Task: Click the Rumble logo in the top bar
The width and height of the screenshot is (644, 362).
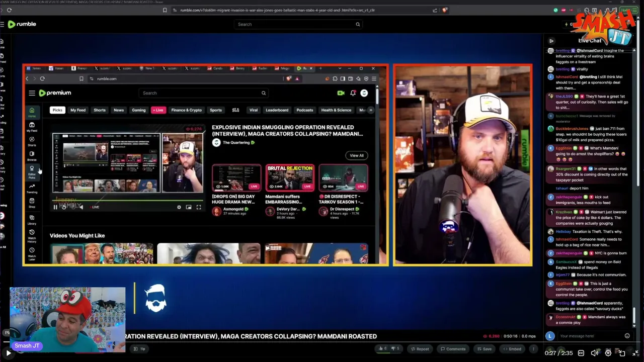Action: point(22,24)
